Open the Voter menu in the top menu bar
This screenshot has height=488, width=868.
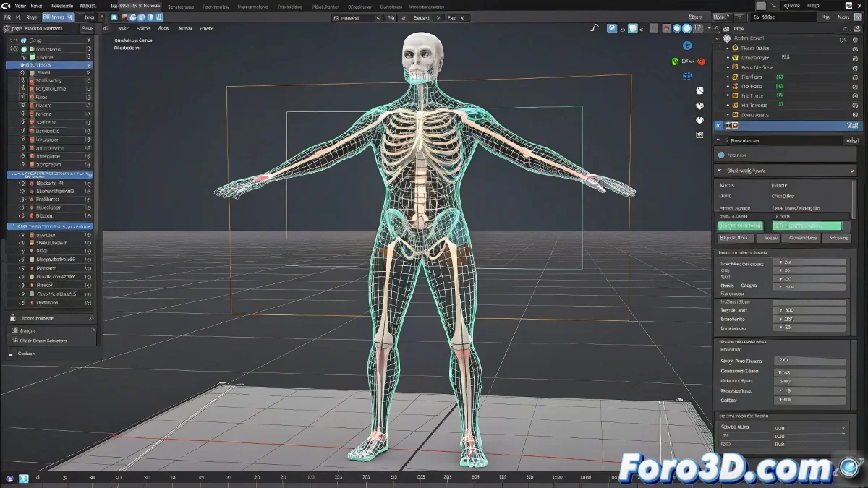(20, 5)
